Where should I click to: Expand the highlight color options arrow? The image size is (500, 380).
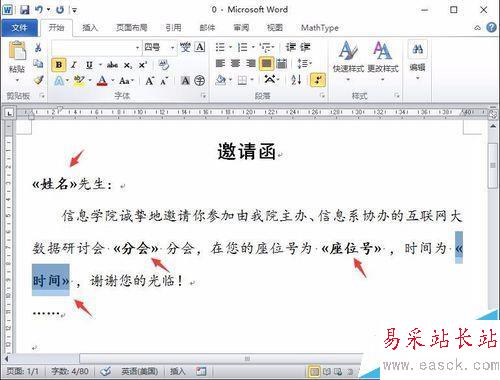pyautogui.click(x=90, y=80)
